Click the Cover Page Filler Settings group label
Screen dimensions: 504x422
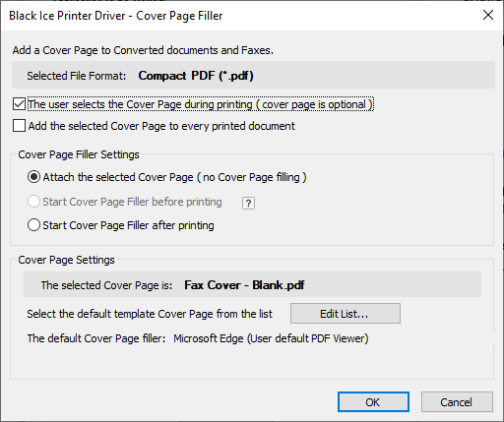click(79, 154)
